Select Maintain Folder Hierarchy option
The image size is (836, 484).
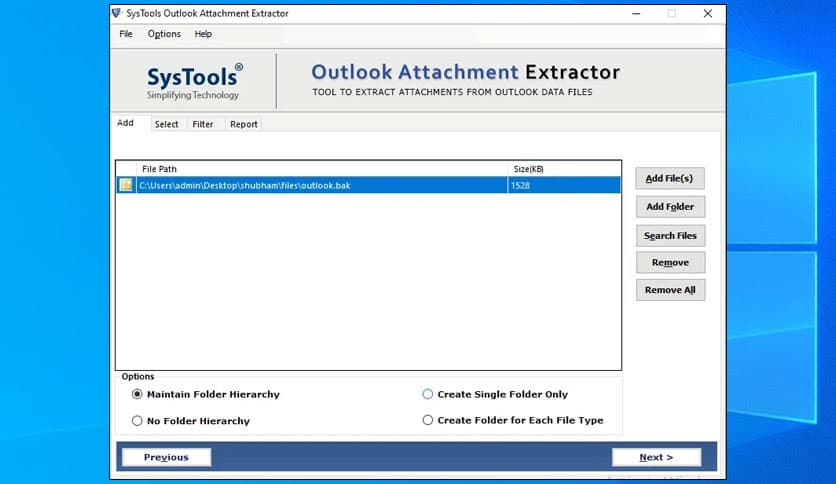point(205,394)
